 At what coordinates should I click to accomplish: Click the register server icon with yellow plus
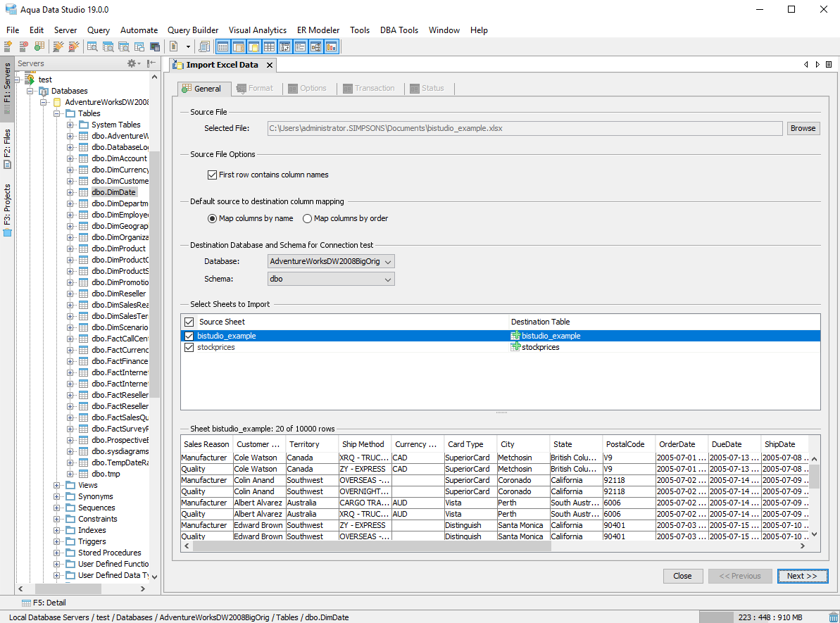tap(8, 46)
